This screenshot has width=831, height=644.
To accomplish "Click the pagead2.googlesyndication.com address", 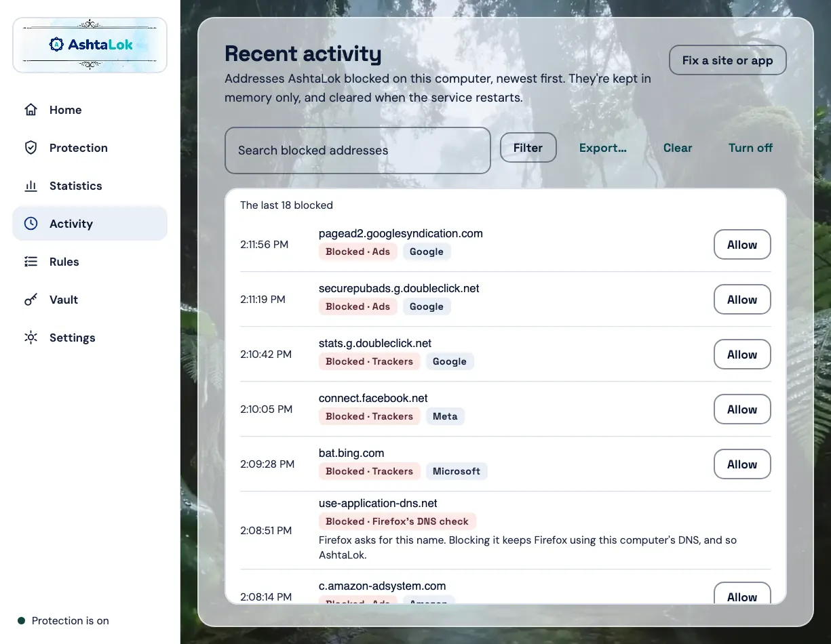I will [x=401, y=233].
